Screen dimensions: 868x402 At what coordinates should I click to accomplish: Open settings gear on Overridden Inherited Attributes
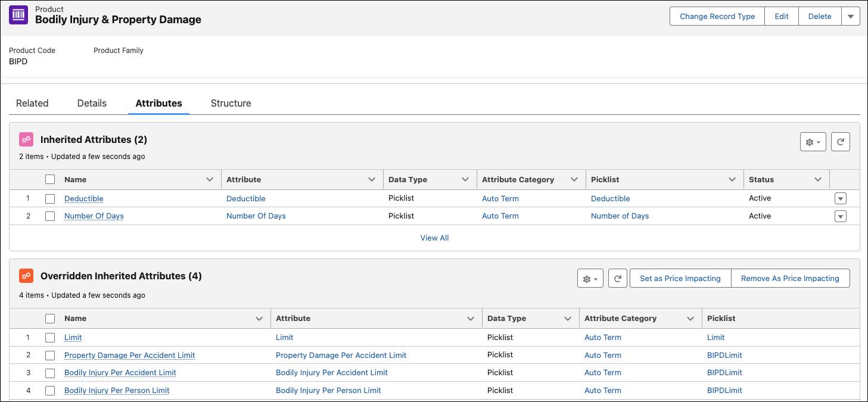click(590, 278)
